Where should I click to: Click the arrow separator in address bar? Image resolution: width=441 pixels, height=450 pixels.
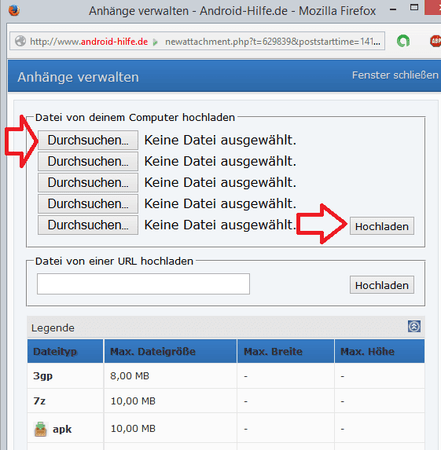pos(155,42)
